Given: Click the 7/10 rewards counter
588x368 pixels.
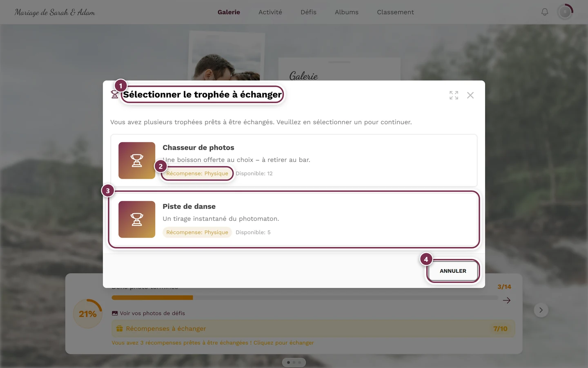Looking at the screenshot, I should (500, 329).
